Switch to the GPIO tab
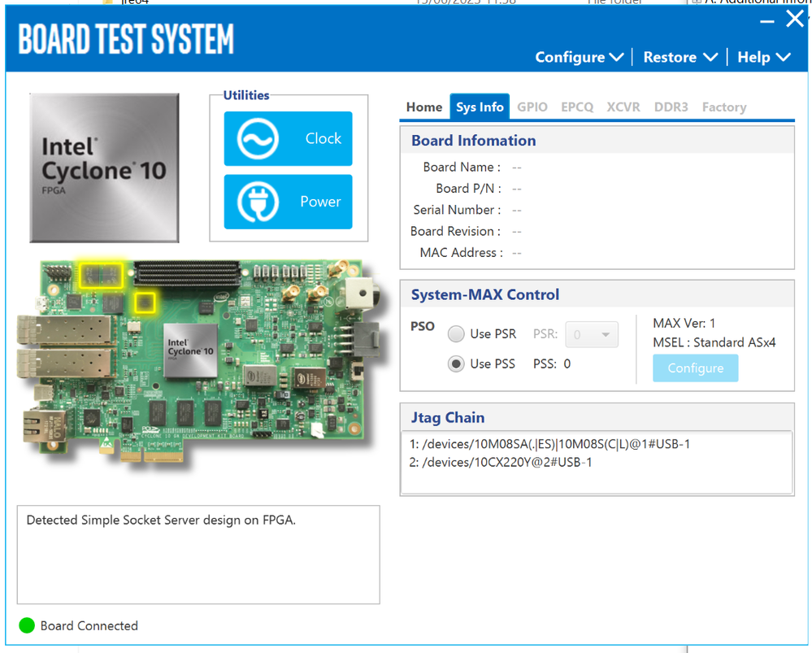 [x=532, y=107]
